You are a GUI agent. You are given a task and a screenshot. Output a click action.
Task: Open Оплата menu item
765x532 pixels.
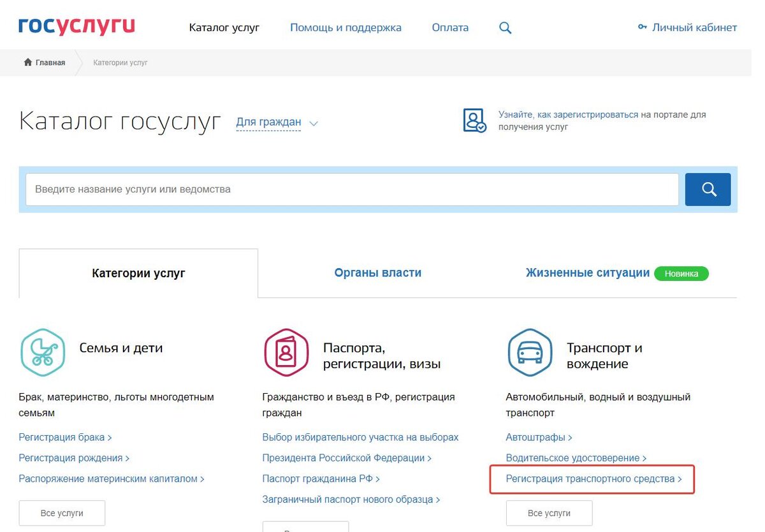tap(450, 27)
